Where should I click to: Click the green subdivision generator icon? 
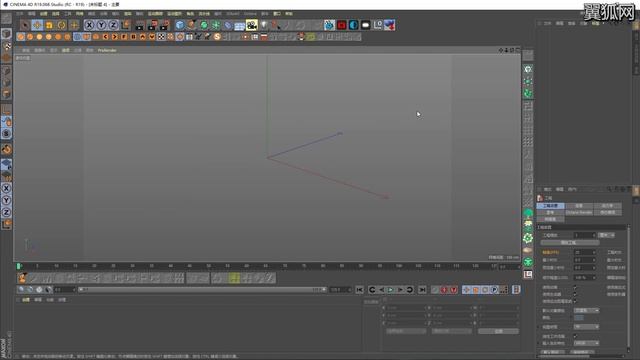pos(204,25)
